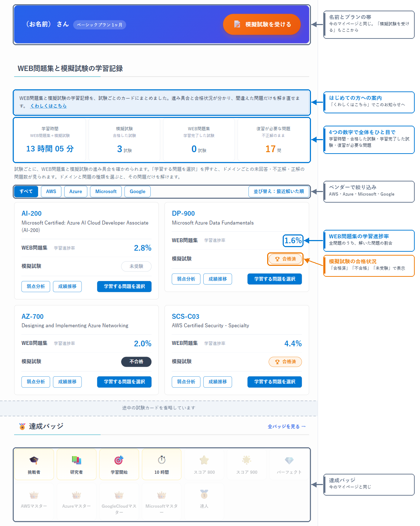
Task: Click the WEB問題集と模擬試験の学習記録 heading
Action: (70, 68)
